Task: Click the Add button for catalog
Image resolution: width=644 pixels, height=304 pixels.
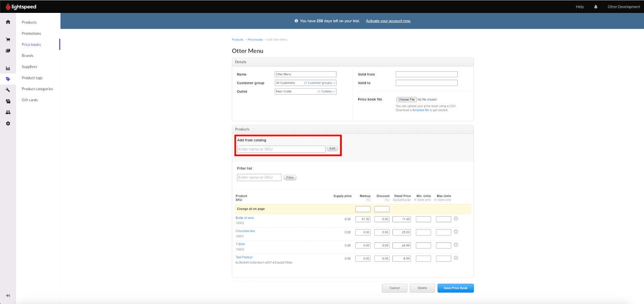Action: coord(332,149)
